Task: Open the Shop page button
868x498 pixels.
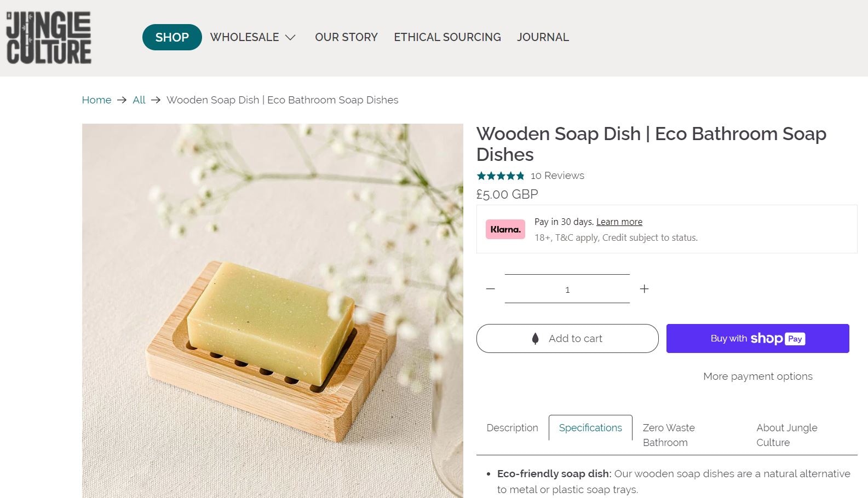Action: 172,37
